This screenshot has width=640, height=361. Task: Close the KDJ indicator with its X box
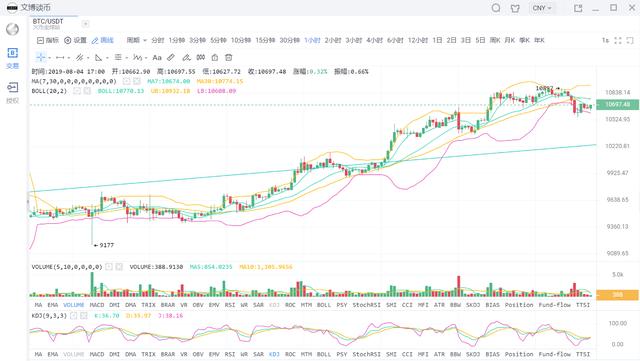84,316
